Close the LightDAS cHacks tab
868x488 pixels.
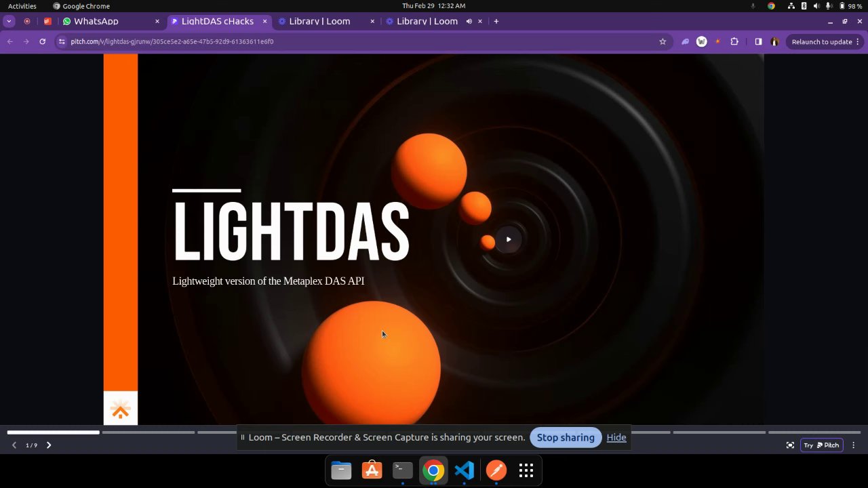click(265, 21)
